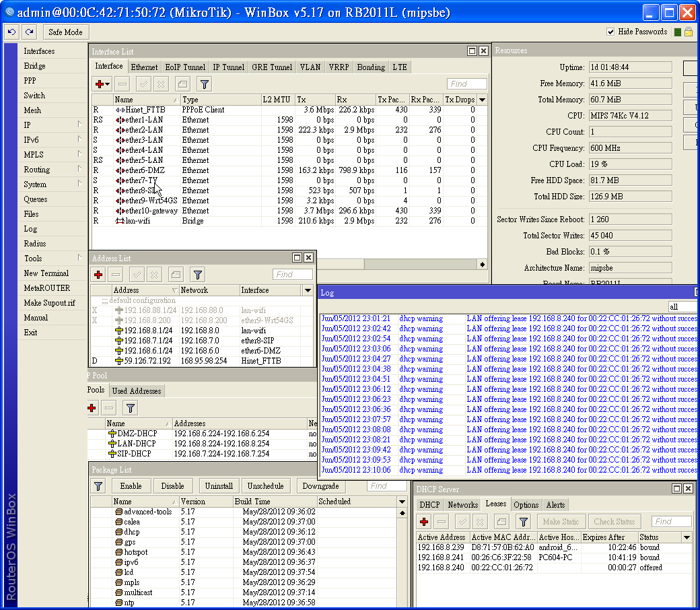Viewport: 700px width, 610px height.
Task: Open the Networks tab in DHCP Server
Action: (x=462, y=505)
